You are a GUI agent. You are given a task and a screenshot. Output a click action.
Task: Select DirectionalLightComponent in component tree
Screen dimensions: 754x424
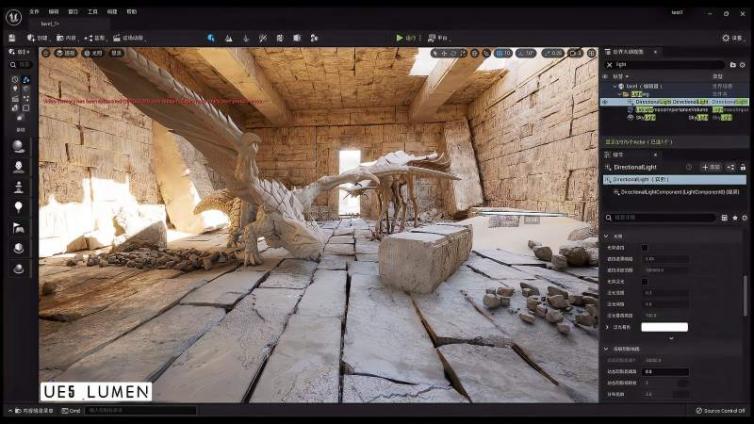click(x=679, y=191)
